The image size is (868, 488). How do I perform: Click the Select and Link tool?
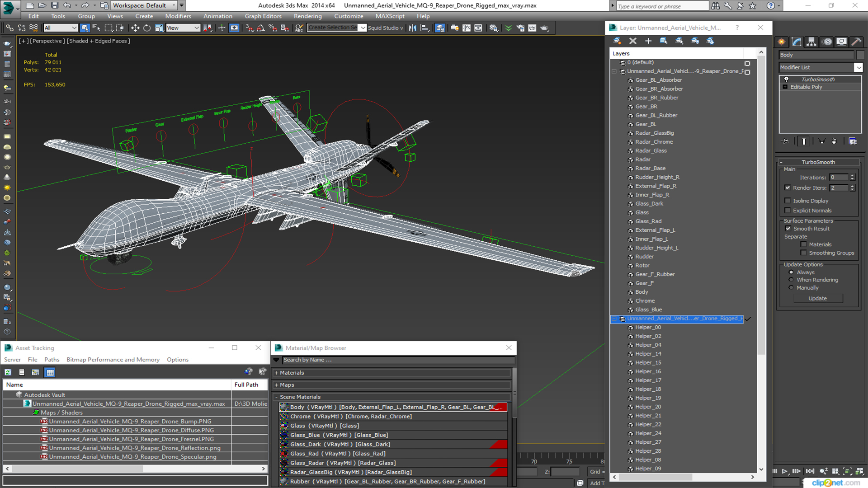point(9,28)
